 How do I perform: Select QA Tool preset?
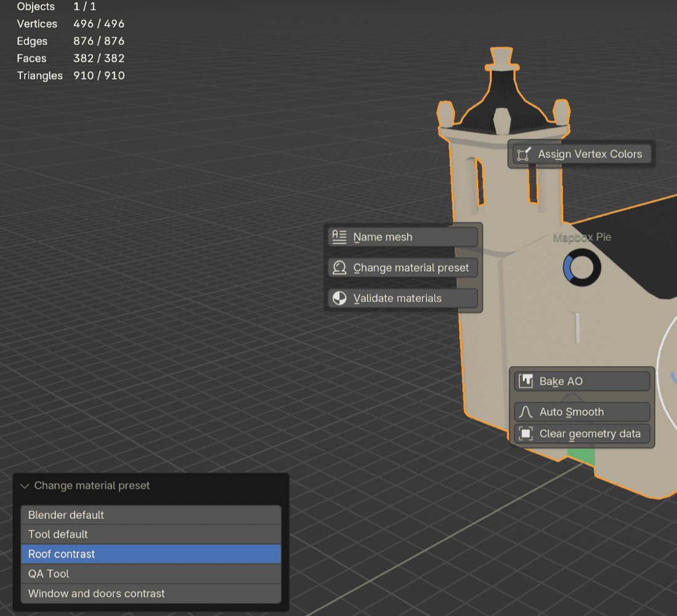coord(151,574)
